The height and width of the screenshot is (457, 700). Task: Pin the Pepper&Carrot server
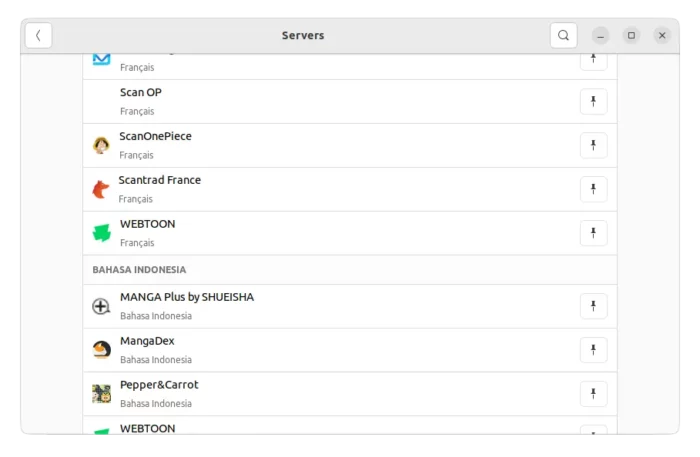coord(593,393)
